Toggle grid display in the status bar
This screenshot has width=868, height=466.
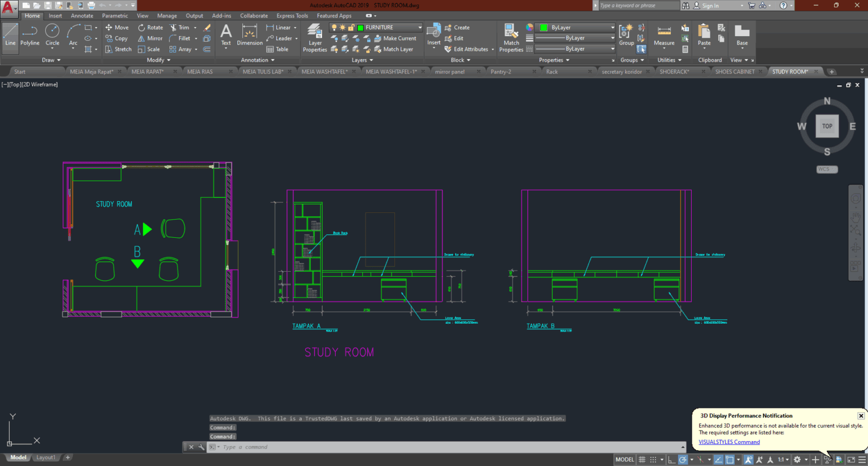(x=642, y=459)
